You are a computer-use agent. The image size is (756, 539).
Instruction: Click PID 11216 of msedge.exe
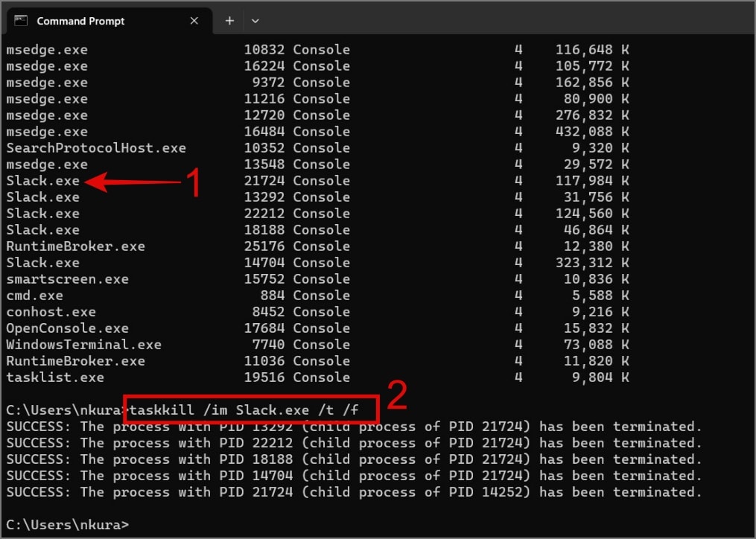tap(264, 99)
